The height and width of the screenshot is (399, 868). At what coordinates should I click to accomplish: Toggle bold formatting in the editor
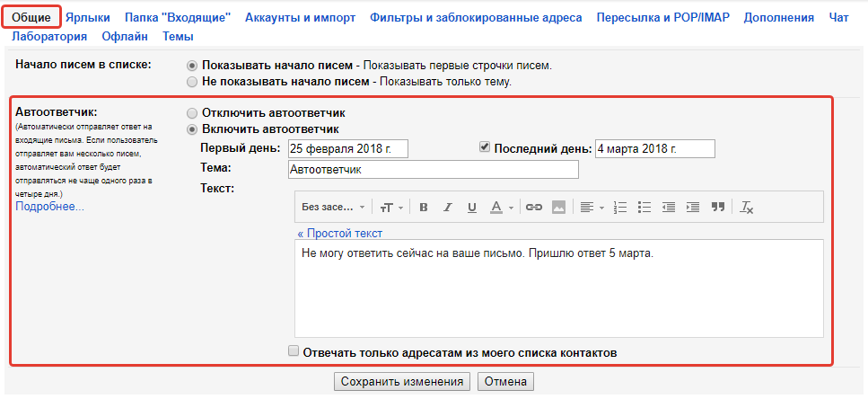click(424, 207)
